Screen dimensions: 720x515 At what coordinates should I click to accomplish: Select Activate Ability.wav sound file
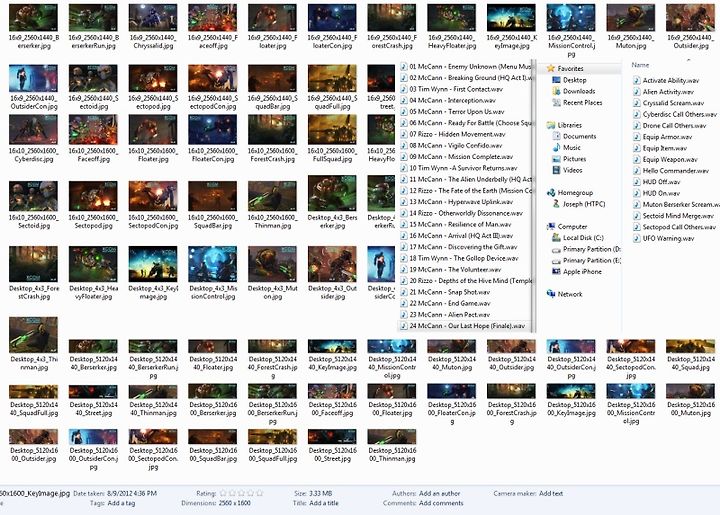666,80
